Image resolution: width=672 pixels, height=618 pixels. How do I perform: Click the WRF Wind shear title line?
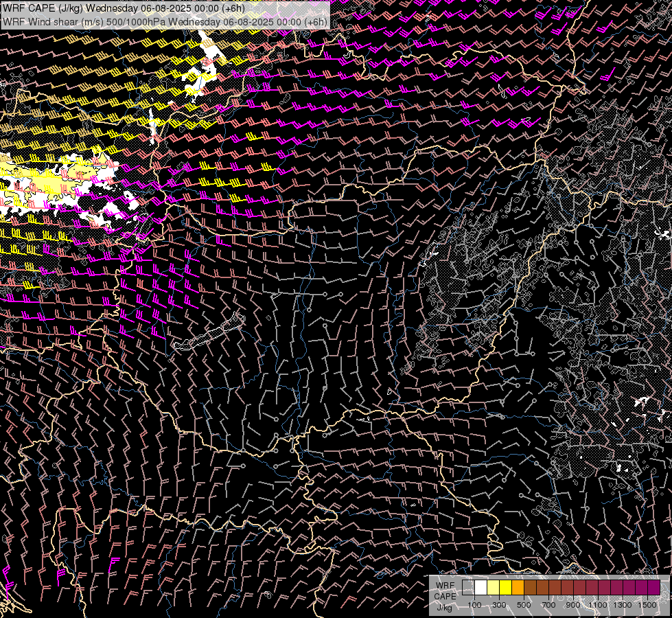pos(165,22)
